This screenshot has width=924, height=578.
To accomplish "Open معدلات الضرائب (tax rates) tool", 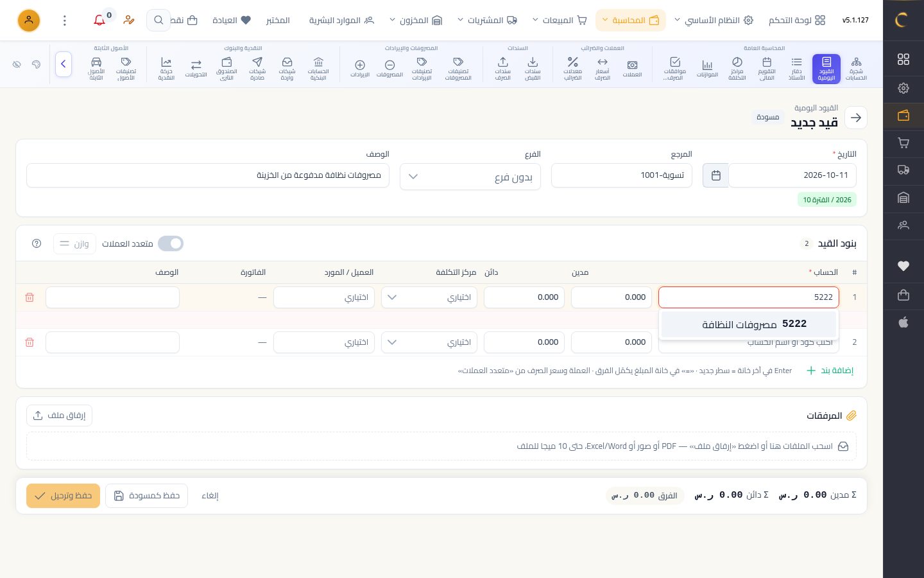I will (x=572, y=68).
